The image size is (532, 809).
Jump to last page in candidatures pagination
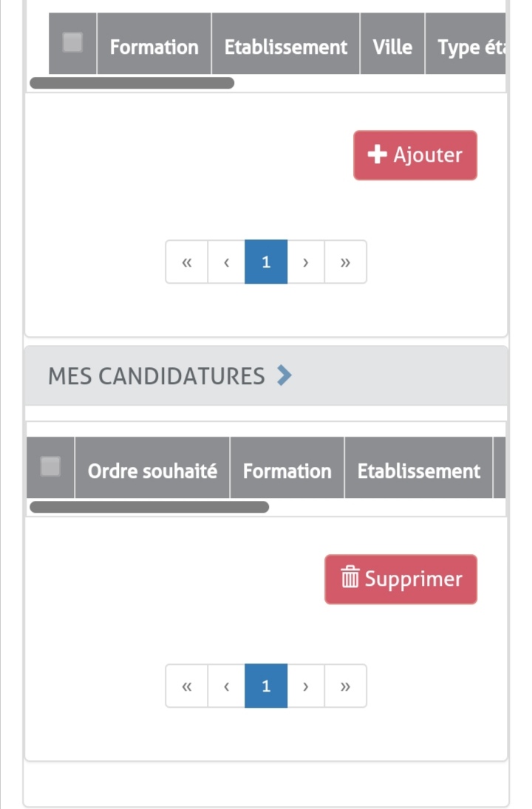345,686
